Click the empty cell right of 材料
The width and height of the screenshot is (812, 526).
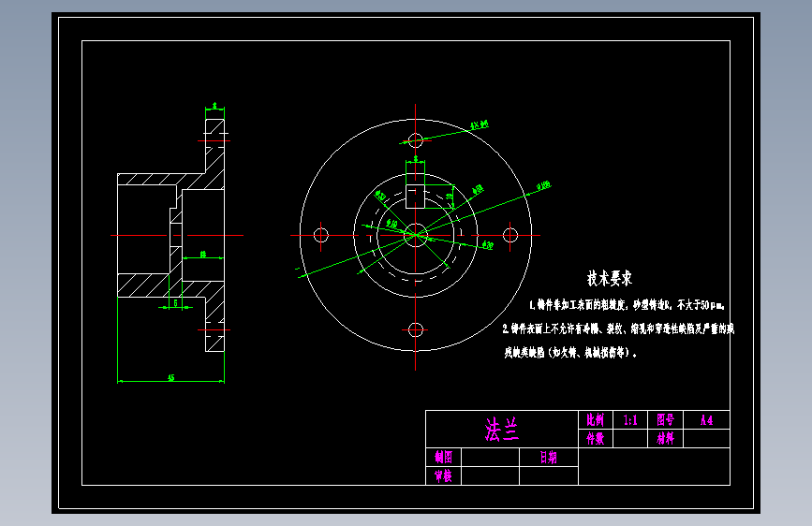coord(706,439)
